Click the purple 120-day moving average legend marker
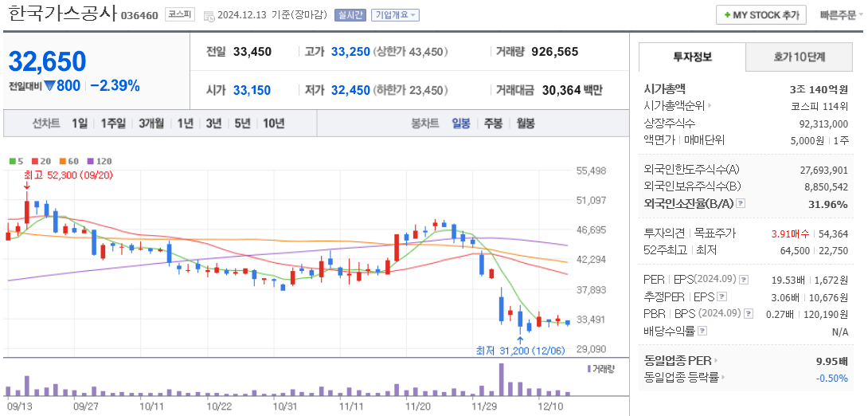 coord(90,162)
